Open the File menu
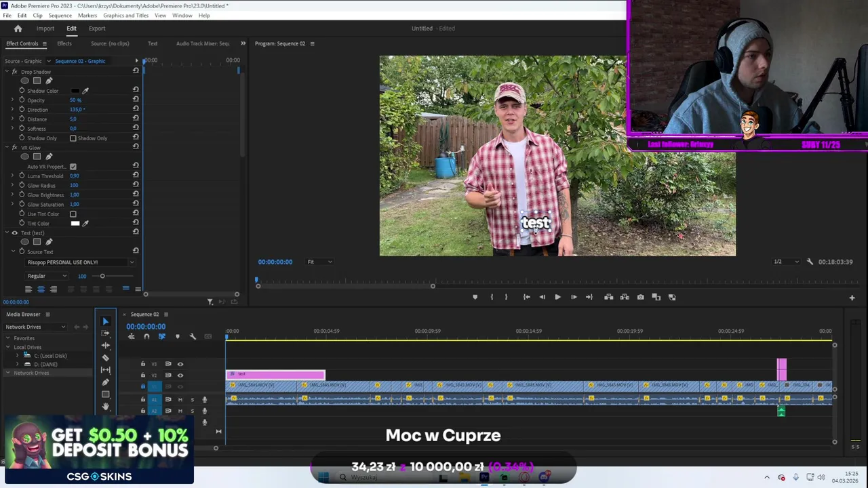 pyautogui.click(x=7, y=15)
